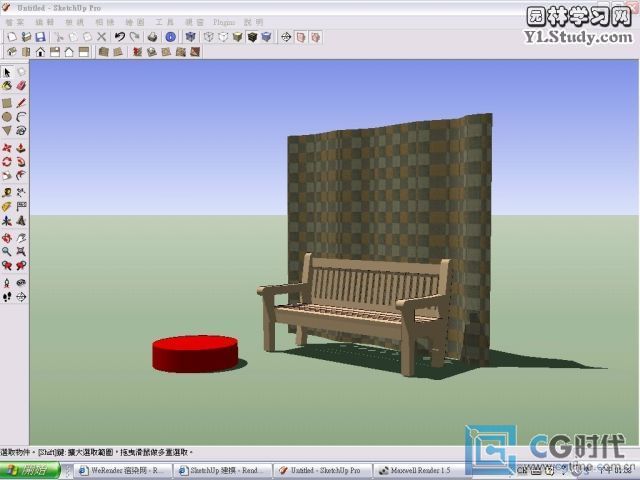
Task: Choose the Scale tool
Action: coord(7,176)
